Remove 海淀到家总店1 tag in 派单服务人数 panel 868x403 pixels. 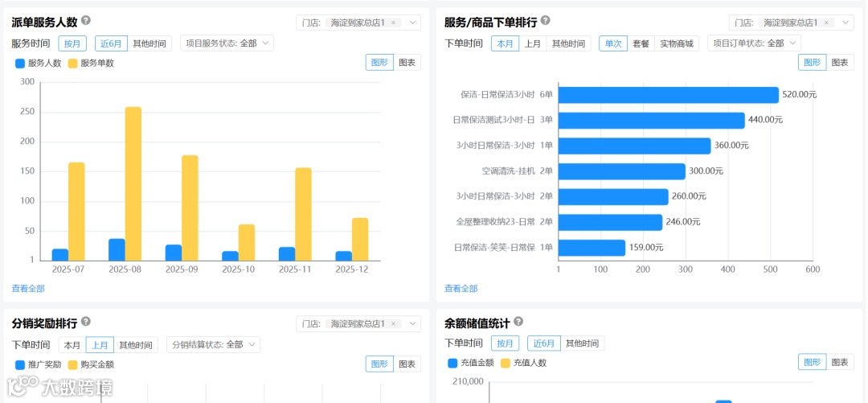tap(393, 23)
